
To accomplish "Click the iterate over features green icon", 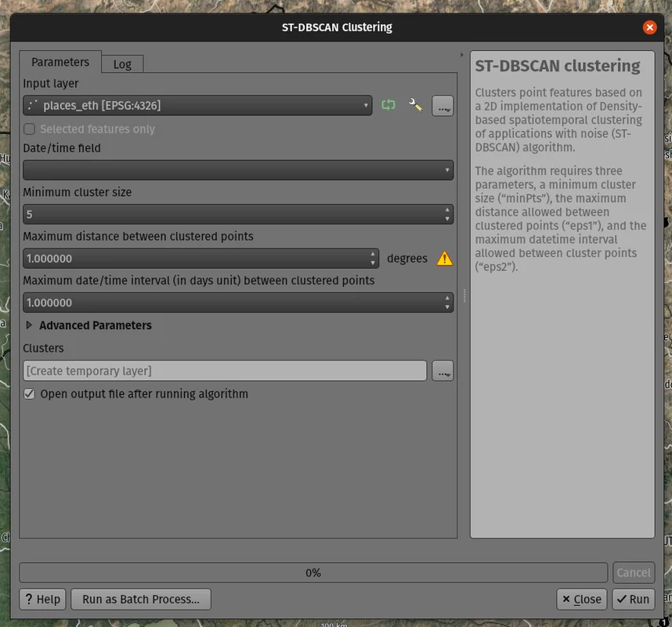I will [388, 105].
